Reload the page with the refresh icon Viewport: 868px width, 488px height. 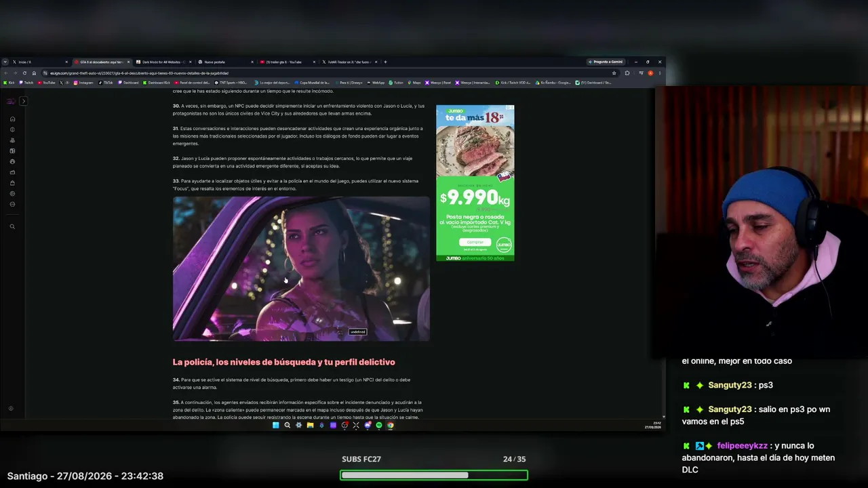pyautogui.click(x=25, y=73)
